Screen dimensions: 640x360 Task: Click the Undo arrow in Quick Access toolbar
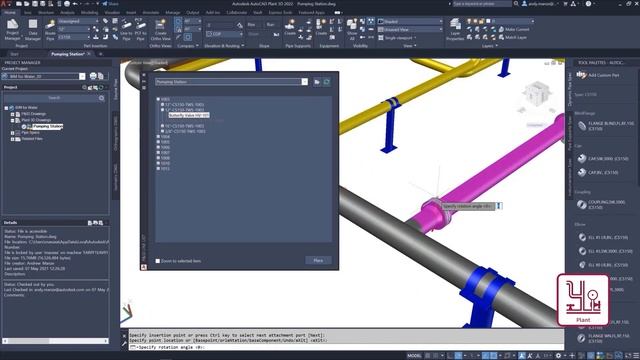click(x=75, y=4)
